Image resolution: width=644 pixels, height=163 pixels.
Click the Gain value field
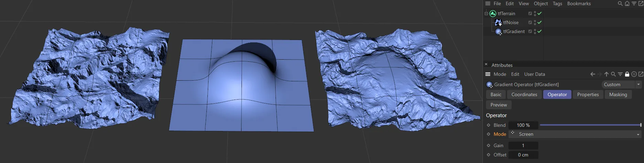[523, 145]
